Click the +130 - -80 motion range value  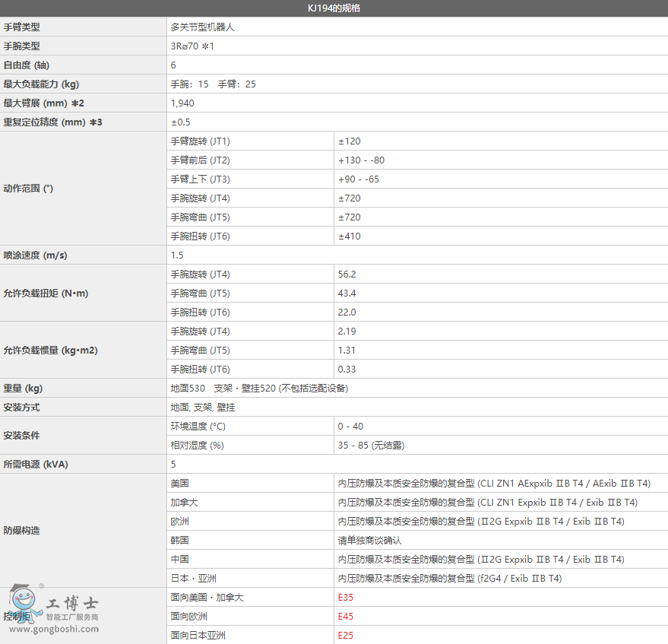362,160
